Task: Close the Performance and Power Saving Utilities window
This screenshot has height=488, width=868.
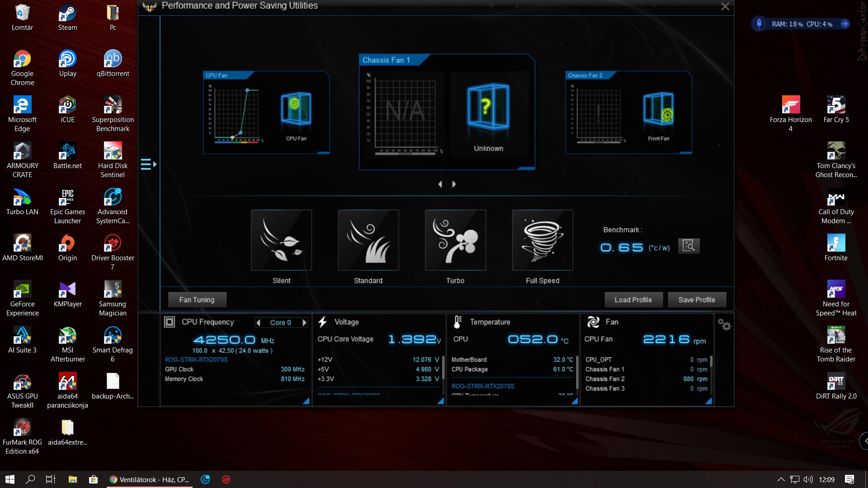Action: tap(725, 6)
